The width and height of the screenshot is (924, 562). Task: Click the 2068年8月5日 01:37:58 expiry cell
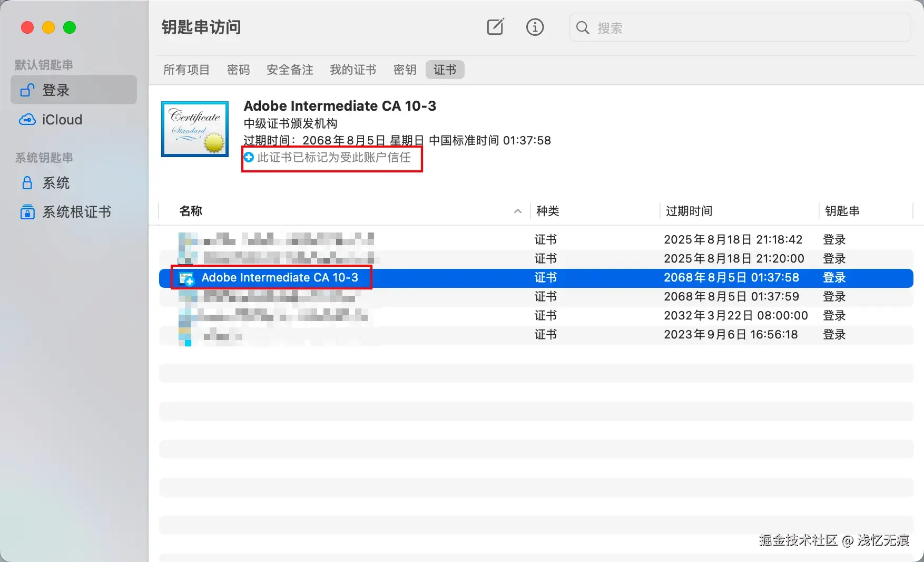731,278
